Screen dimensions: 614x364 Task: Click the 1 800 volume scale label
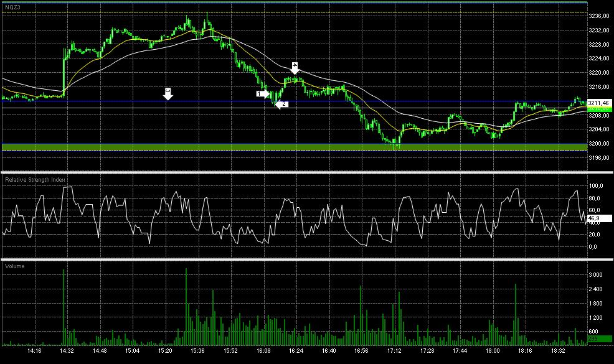(x=595, y=304)
